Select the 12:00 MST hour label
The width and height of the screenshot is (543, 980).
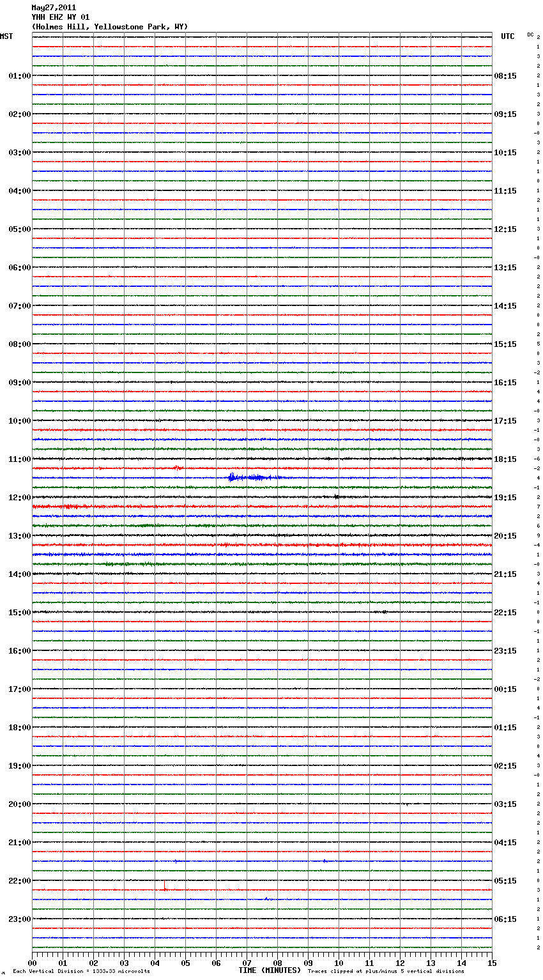(19, 498)
